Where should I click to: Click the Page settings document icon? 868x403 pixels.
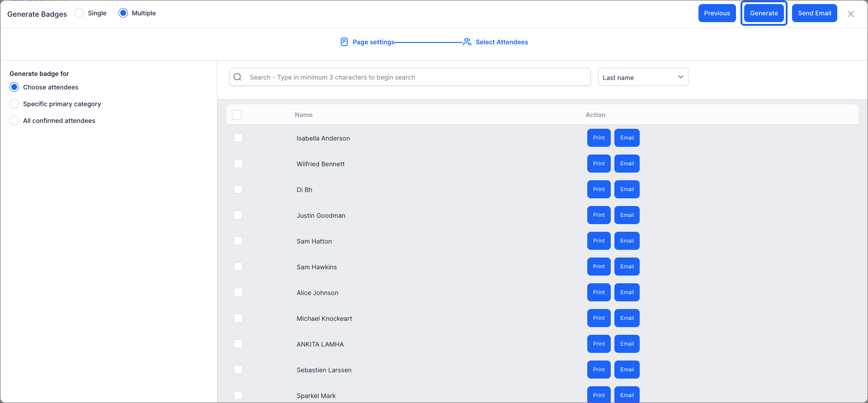[344, 42]
